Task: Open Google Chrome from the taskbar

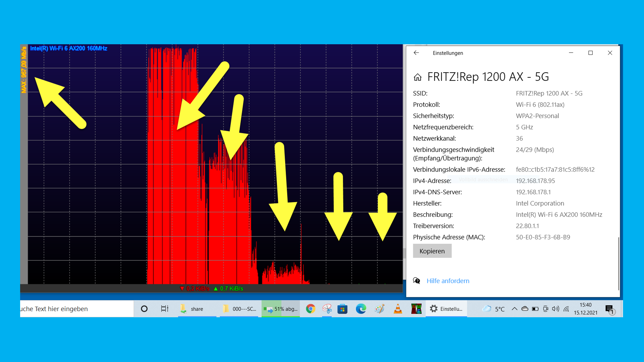Action: (x=310, y=309)
